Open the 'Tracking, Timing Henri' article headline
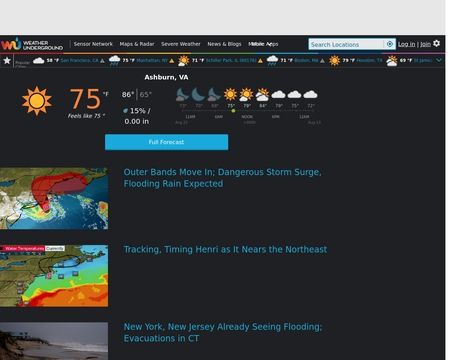 coord(225,249)
